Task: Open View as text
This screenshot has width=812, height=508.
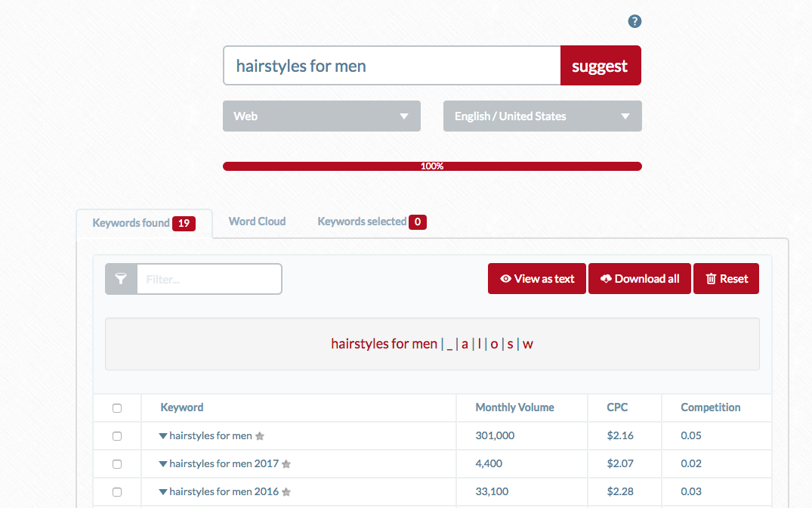Action: pos(536,279)
